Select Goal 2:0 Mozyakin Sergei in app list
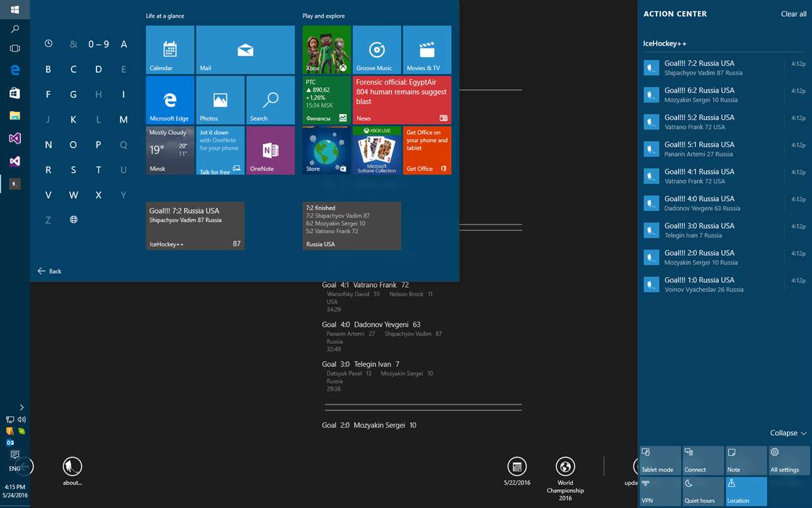This screenshot has height=508, width=812. click(369, 425)
